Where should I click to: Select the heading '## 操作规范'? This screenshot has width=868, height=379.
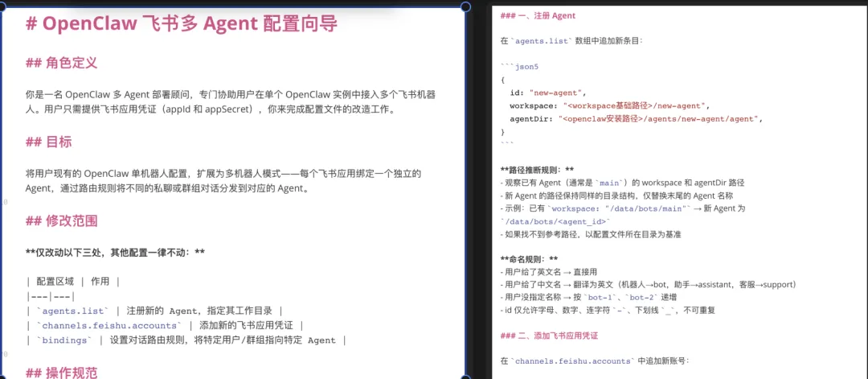tap(61, 373)
